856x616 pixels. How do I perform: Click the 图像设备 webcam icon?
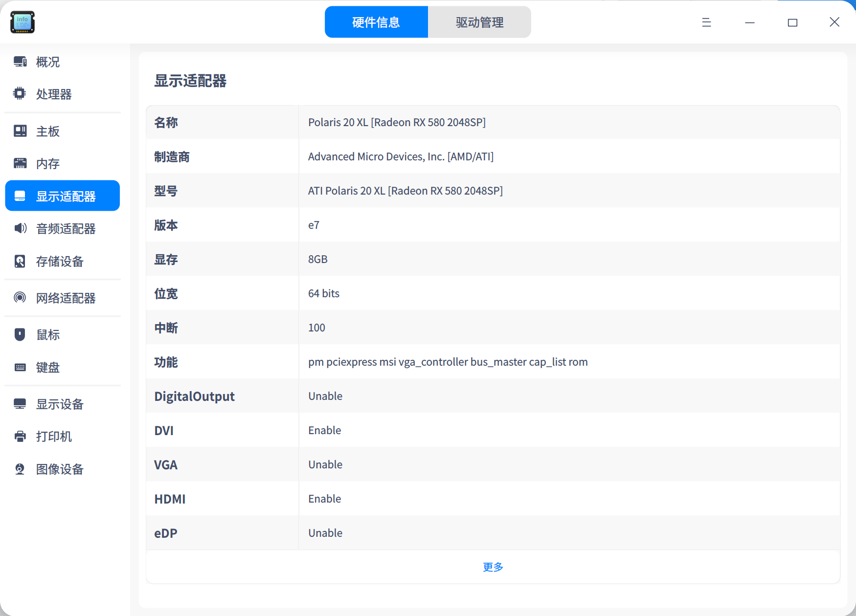click(x=20, y=469)
